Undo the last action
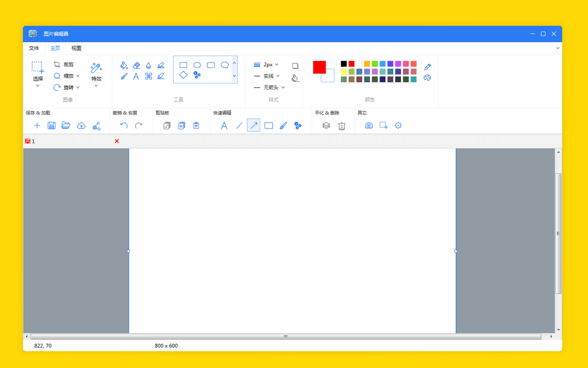Screen dimensions: 588x368 click(124, 126)
